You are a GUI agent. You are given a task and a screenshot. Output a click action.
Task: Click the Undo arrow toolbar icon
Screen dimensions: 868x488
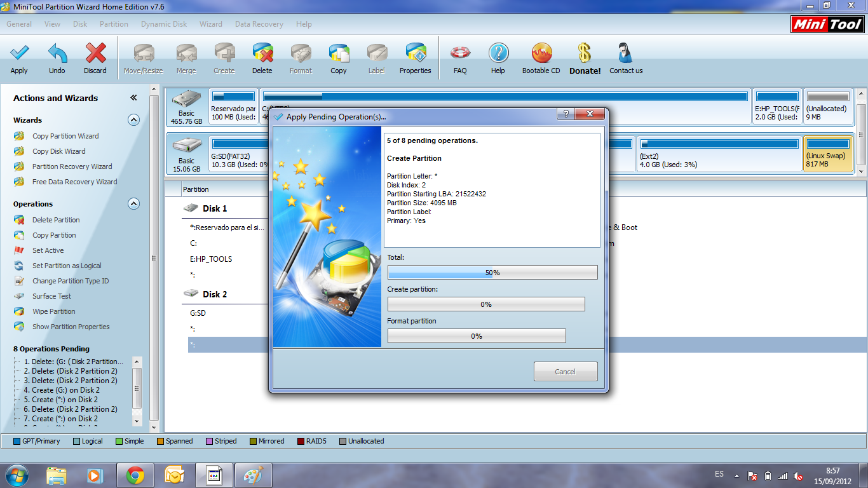click(x=57, y=53)
